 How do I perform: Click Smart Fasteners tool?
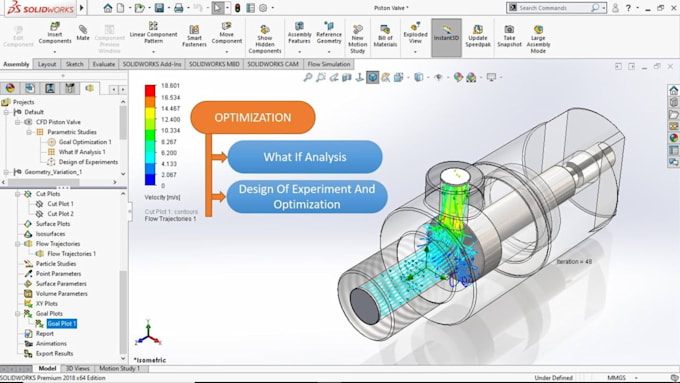[194, 36]
